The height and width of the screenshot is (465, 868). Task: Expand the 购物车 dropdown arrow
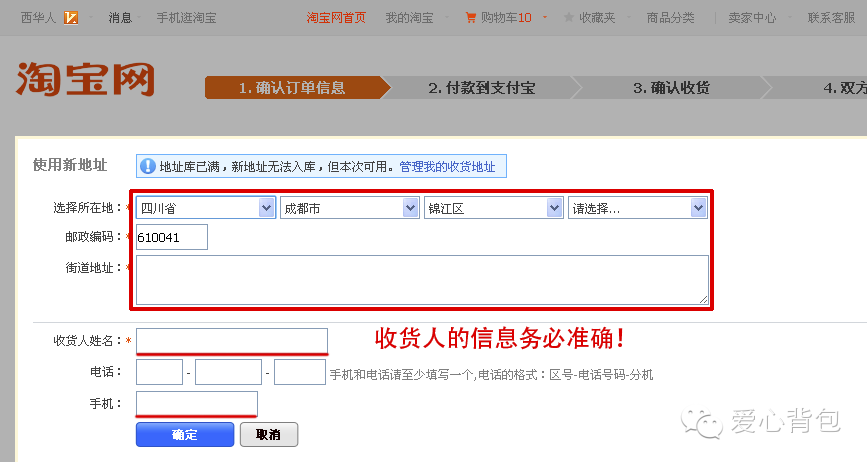[x=545, y=18]
